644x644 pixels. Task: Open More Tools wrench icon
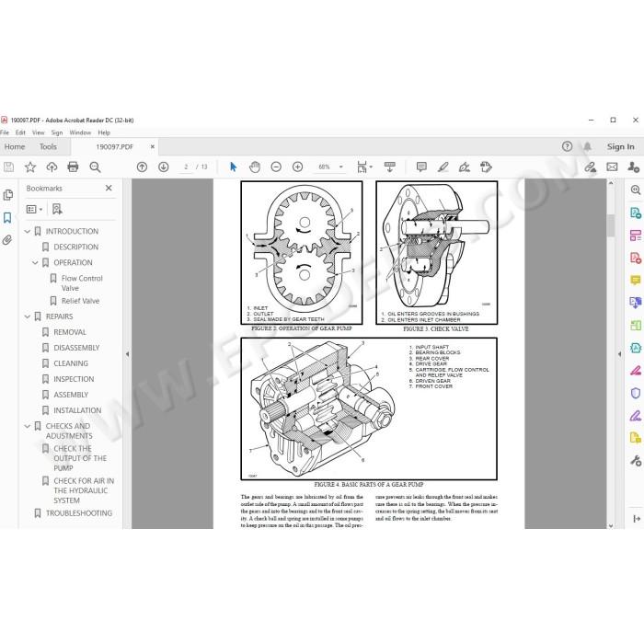click(x=636, y=461)
